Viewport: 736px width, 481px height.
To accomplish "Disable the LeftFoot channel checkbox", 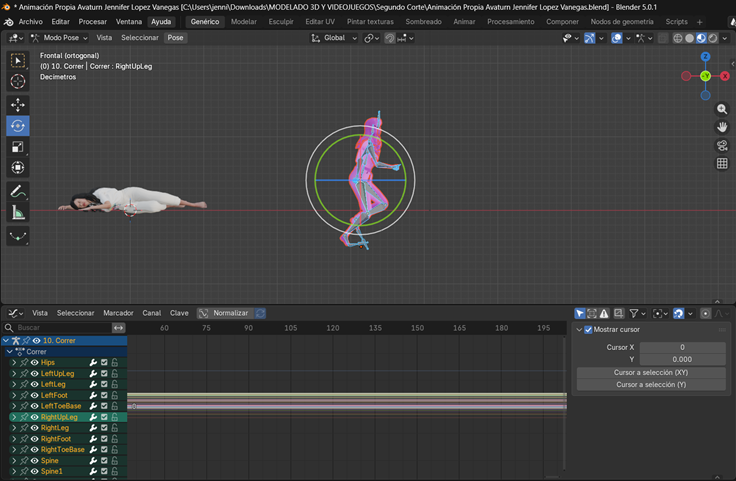I will pyautogui.click(x=104, y=395).
